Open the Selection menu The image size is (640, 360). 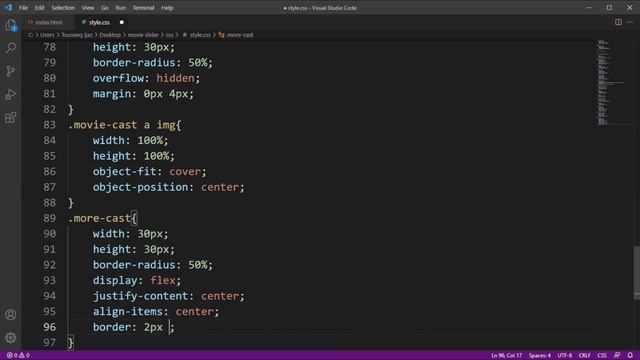63,8
